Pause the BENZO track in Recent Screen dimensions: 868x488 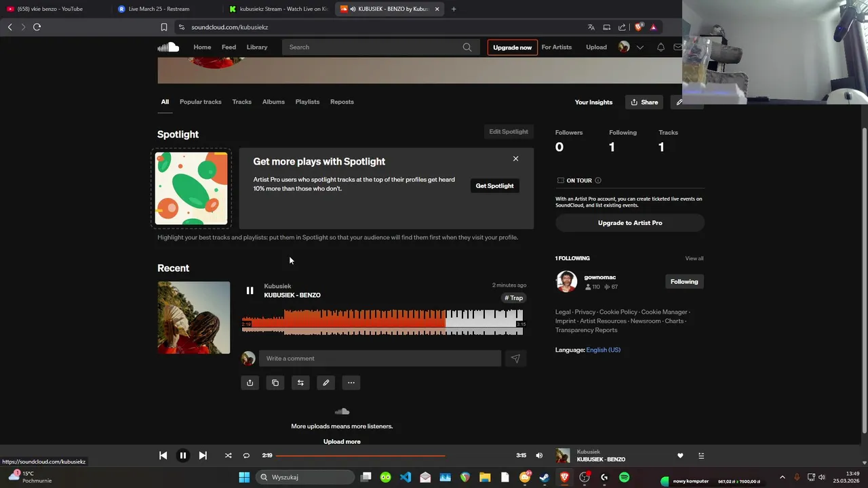click(250, 291)
